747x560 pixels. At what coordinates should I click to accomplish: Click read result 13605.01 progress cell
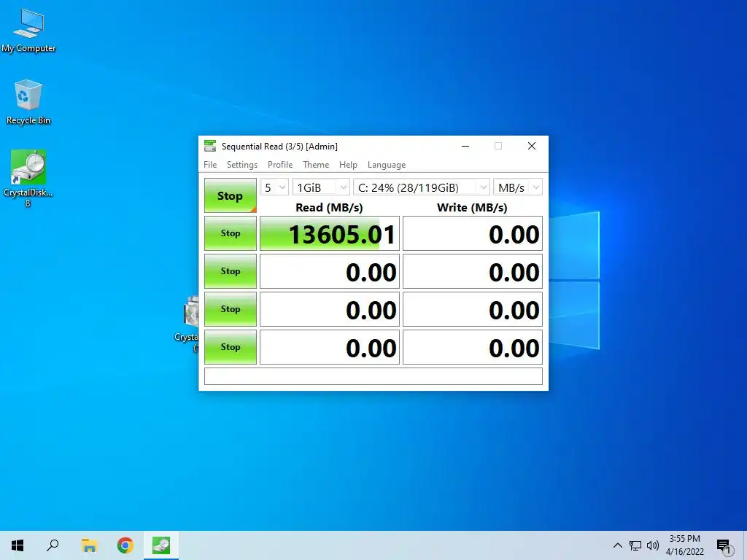[x=330, y=233]
